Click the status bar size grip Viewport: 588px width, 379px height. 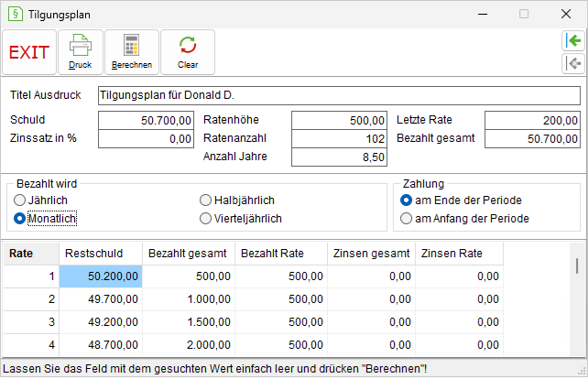click(582, 371)
